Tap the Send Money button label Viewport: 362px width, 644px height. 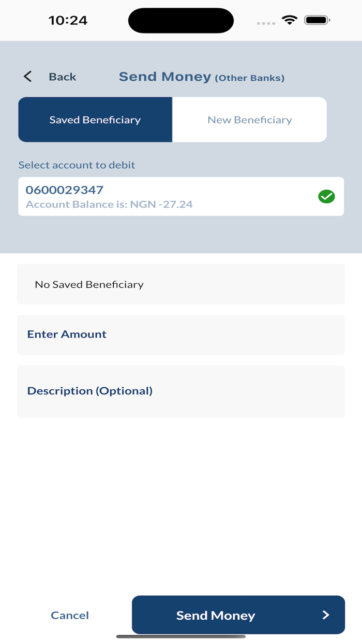[x=216, y=615]
